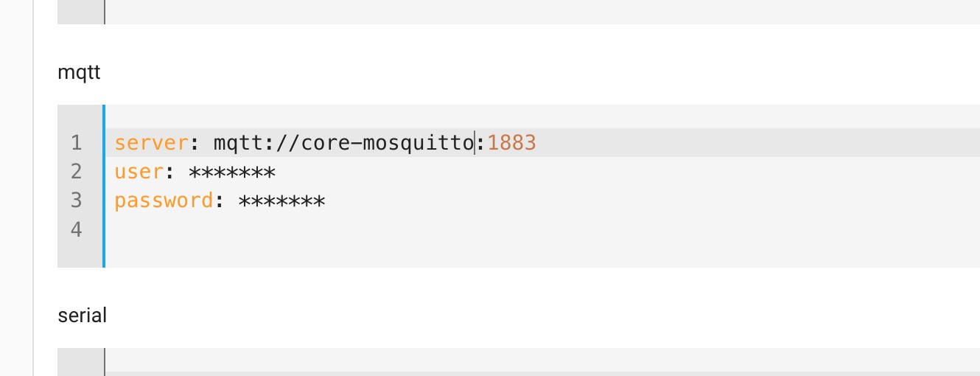The height and width of the screenshot is (376, 980).
Task: Focus the editor above the mqtt section
Action: pyautogui.click(x=542, y=12)
